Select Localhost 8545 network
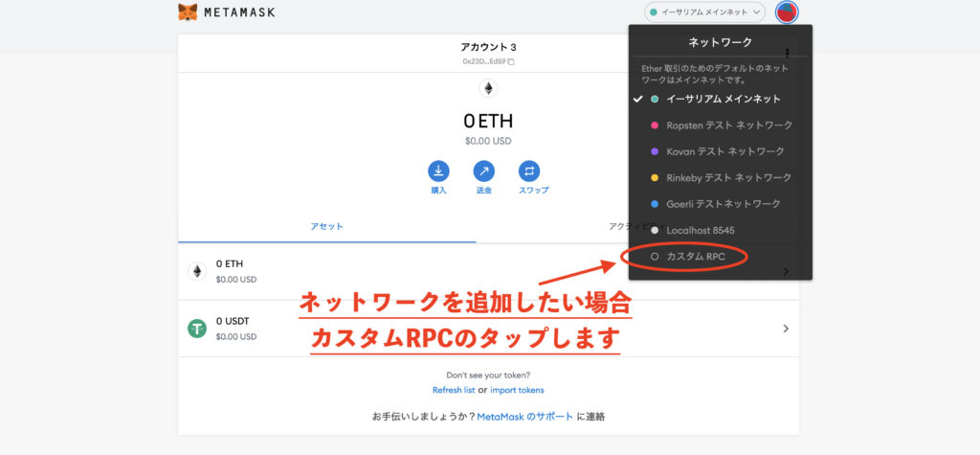 (x=720, y=230)
